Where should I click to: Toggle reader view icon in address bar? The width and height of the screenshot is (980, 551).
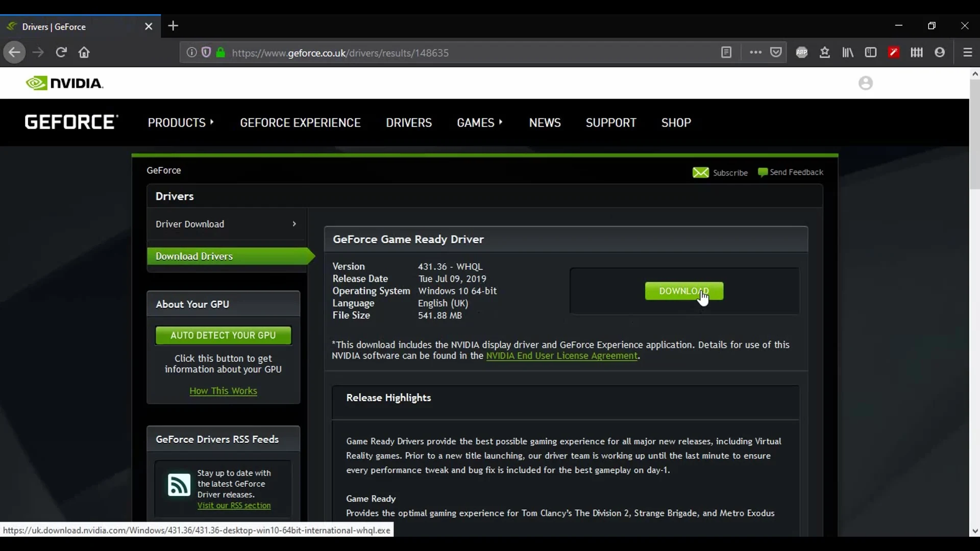pos(726,53)
